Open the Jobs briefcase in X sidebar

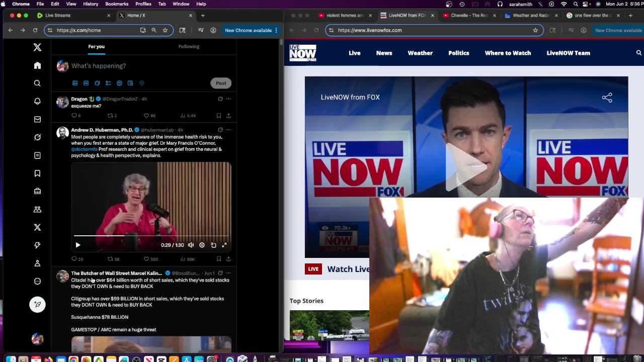click(37, 191)
